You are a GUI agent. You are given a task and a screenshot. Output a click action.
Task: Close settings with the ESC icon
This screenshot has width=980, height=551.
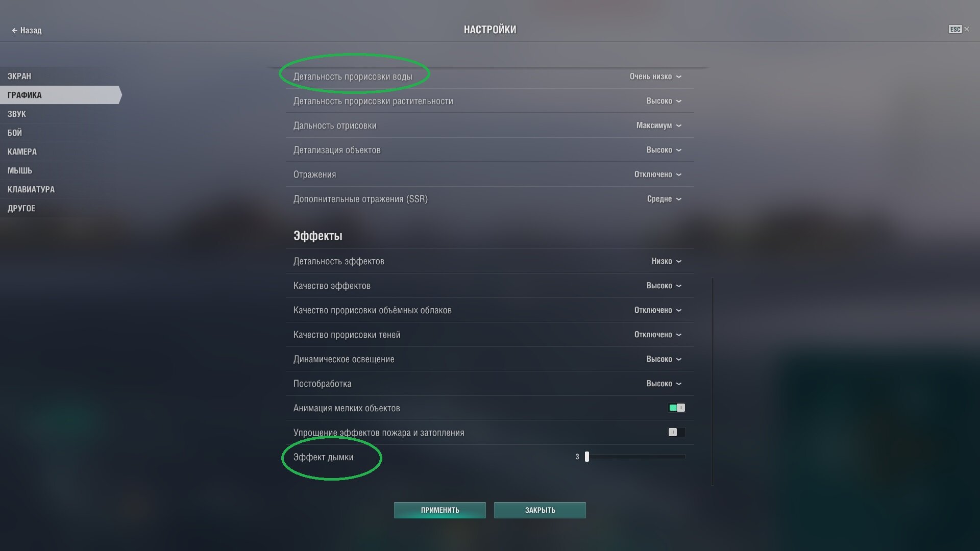pyautogui.click(x=955, y=29)
